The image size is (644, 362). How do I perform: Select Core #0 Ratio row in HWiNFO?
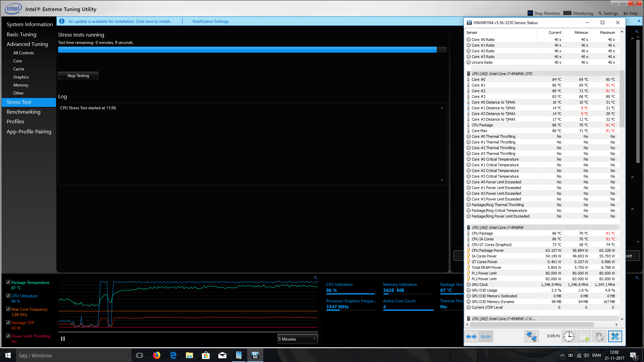coord(541,40)
